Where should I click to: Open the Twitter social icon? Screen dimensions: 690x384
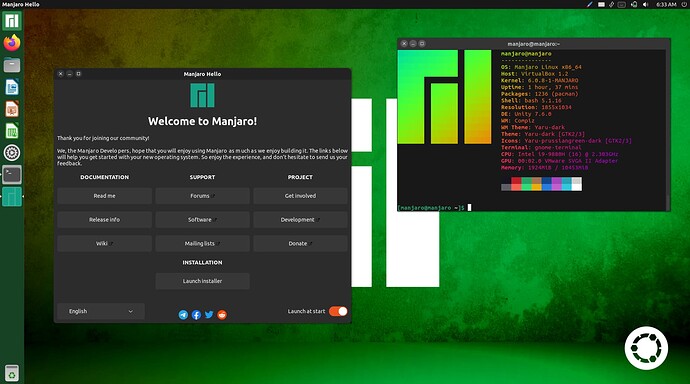pos(209,315)
